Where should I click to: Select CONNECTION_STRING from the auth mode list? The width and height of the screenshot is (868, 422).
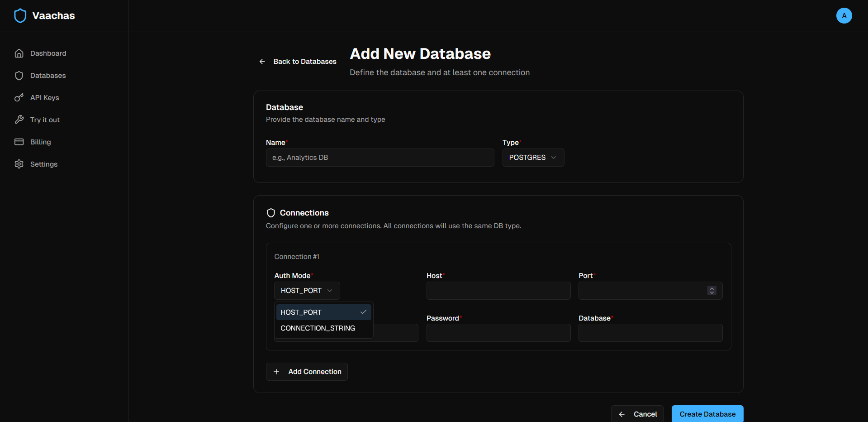pos(318,328)
